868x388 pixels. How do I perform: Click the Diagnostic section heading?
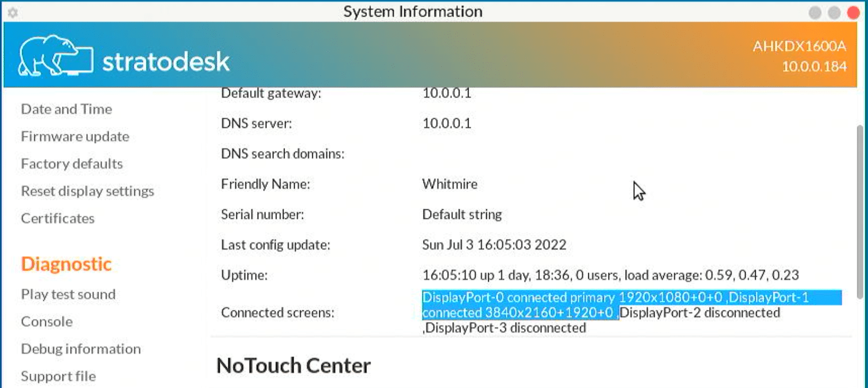pyautogui.click(x=66, y=264)
